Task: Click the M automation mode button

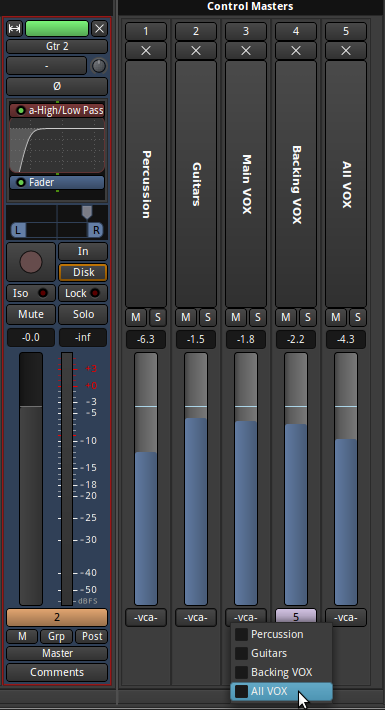Action: click(x=22, y=636)
